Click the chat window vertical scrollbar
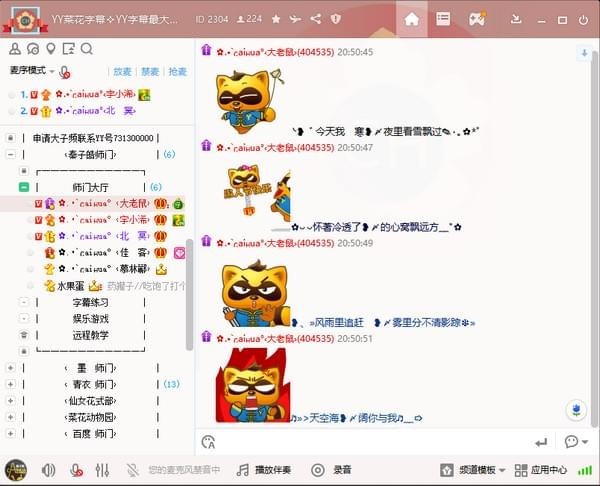This screenshot has height=486, width=600. click(595, 237)
